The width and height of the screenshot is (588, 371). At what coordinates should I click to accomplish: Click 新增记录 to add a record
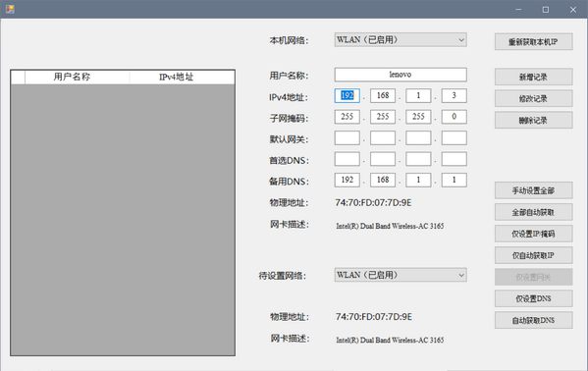tap(533, 77)
